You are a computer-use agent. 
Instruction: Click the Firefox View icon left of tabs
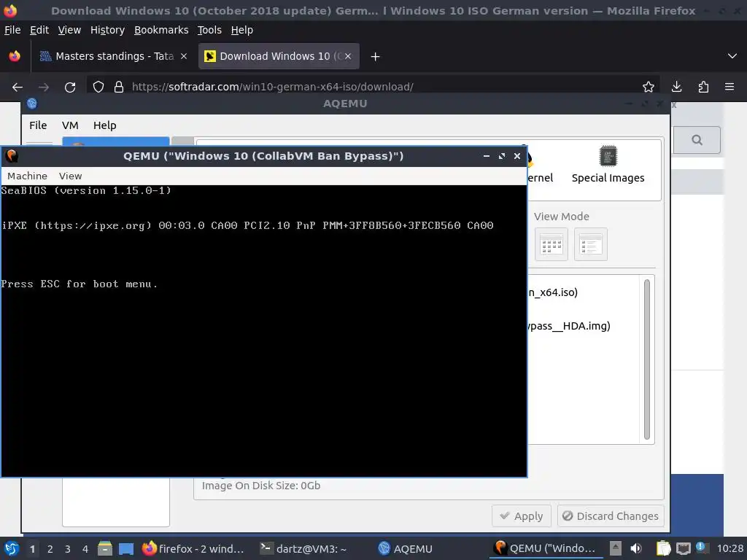click(x=15, y=56)
